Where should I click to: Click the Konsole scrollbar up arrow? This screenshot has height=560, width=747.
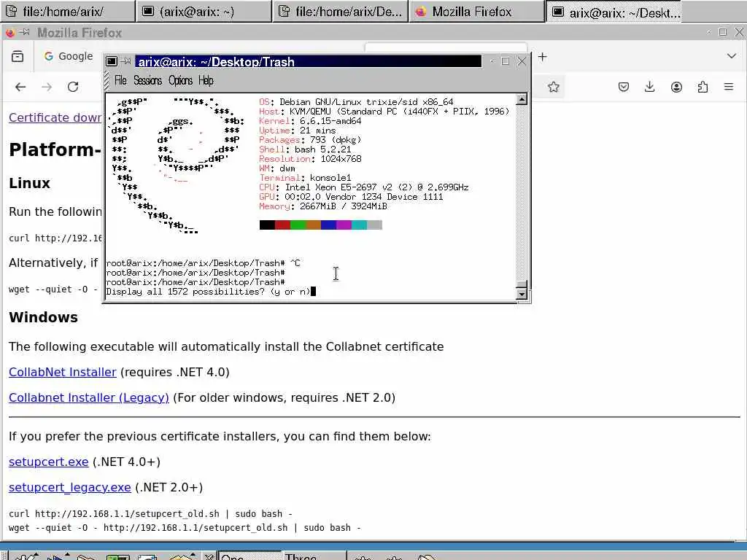(x=522, y=99)
